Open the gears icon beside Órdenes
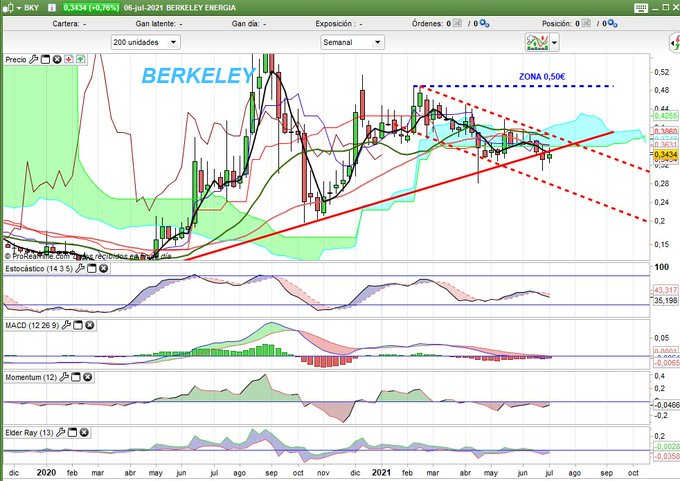680x481 pixels. 484,23
